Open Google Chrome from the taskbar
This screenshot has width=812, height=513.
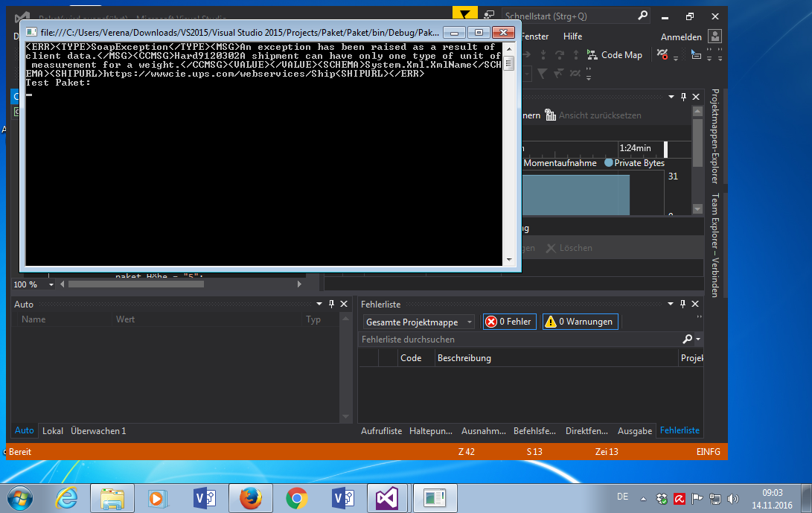(296, 499)
